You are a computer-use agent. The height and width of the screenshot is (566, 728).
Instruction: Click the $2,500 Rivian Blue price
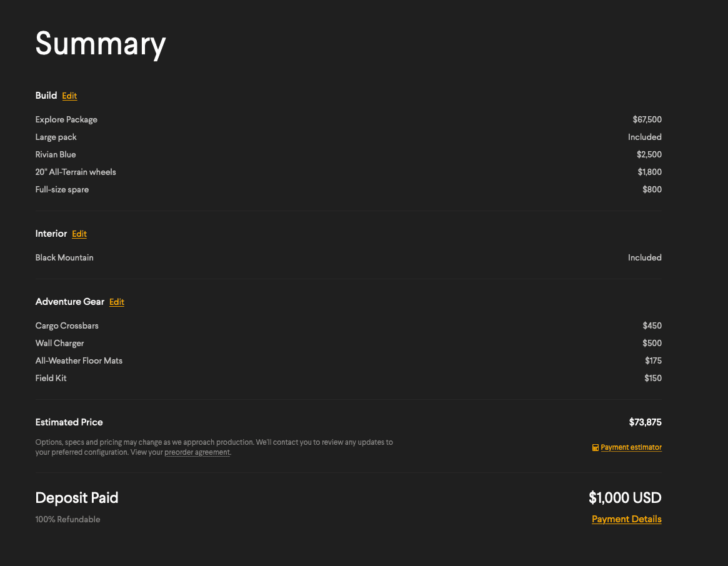(x=649, y=154)
